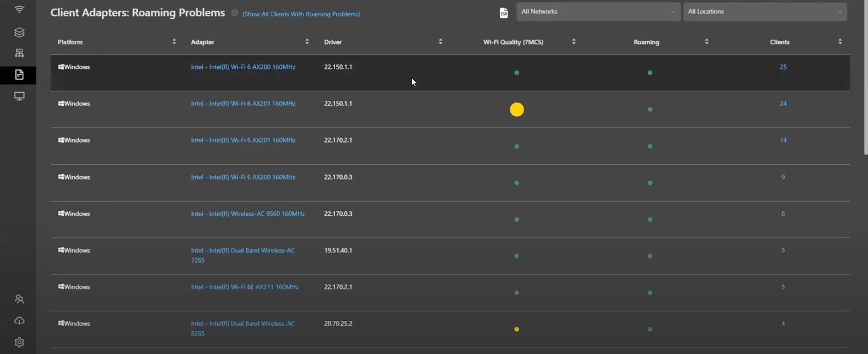Expand the All Locations dropdown
This screenshot has height=354, width=868.
764,11
